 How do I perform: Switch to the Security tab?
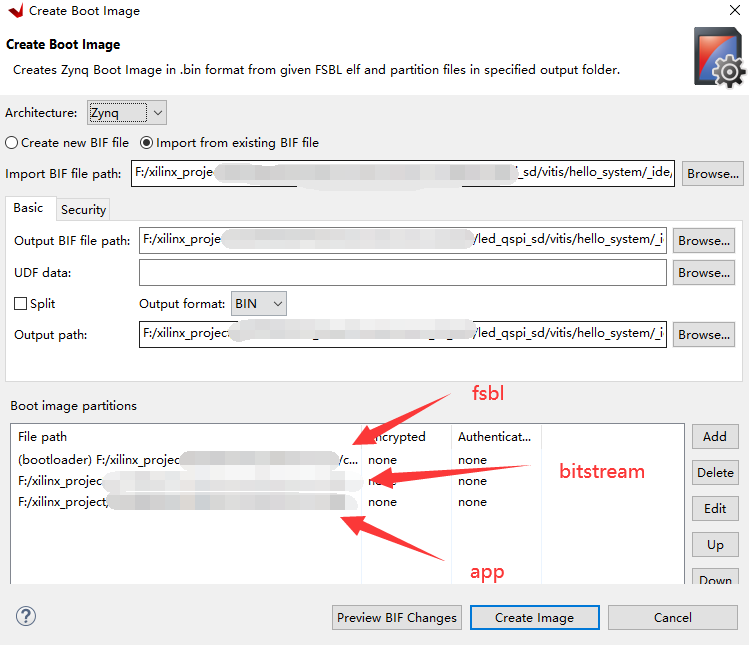coord(83,210)
